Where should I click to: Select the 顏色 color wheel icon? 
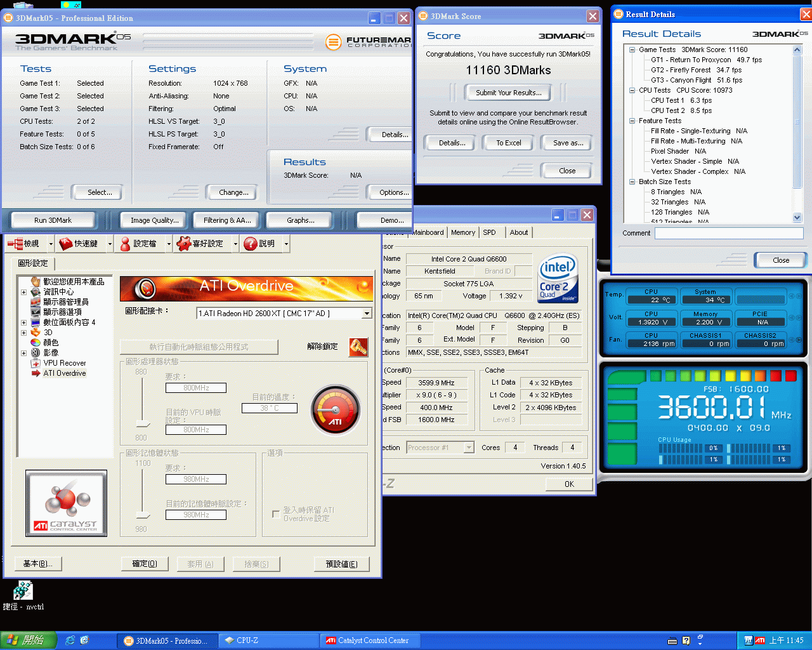point(36,343)
